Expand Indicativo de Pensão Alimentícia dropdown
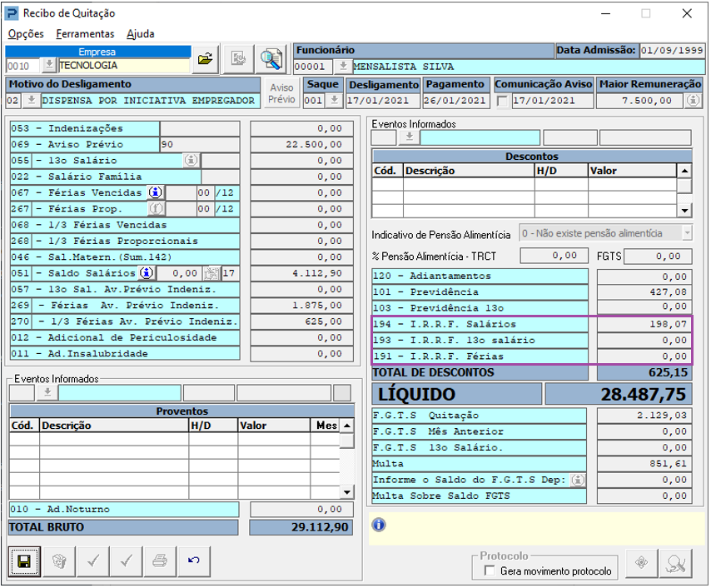This screenshot has height=588, width=711. coord(687,233)
